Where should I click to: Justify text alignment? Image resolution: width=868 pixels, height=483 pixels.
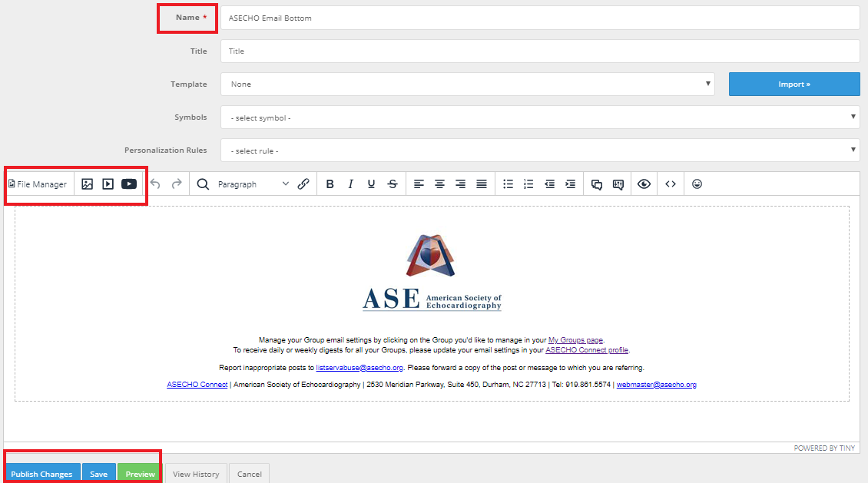coord(482,184)
